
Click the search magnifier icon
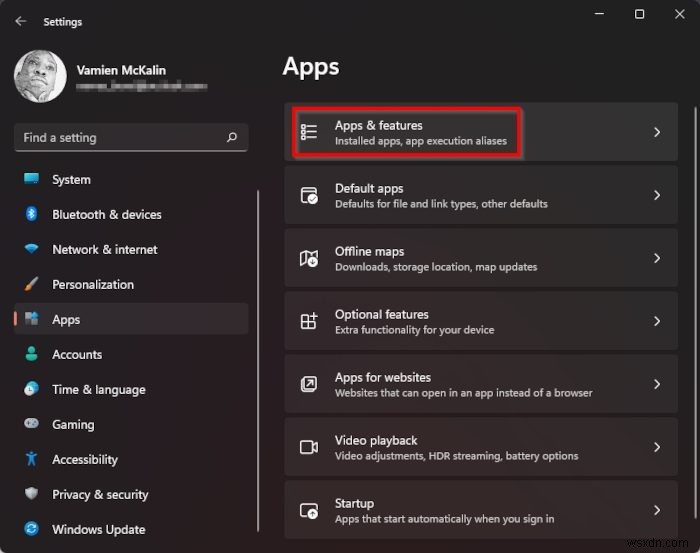[x=232, y=137]
